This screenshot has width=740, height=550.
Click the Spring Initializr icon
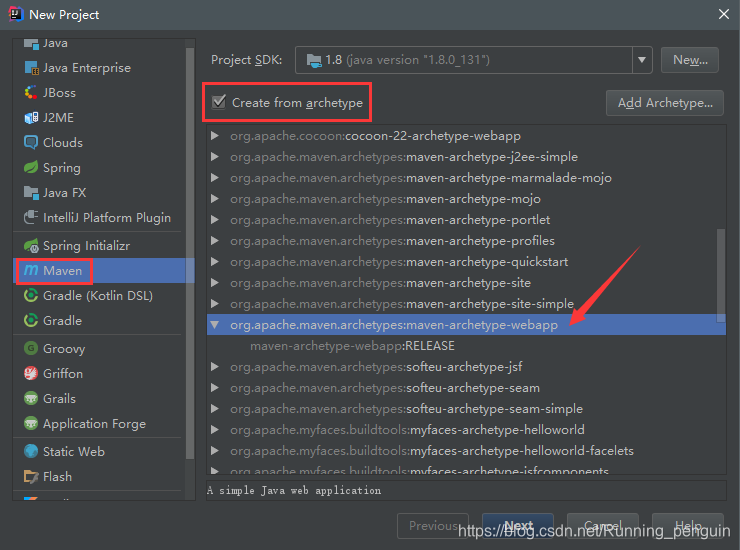(31, 245)
